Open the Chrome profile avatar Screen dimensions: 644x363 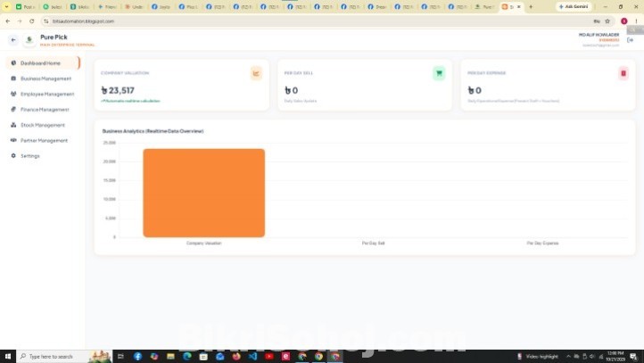623,21
